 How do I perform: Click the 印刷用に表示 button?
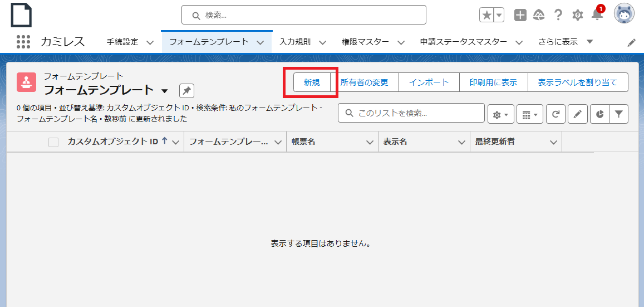point(493,82)
